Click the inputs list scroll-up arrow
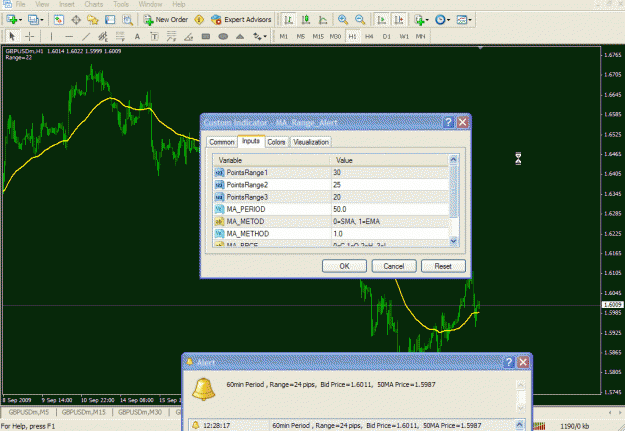 coord(453,159)
